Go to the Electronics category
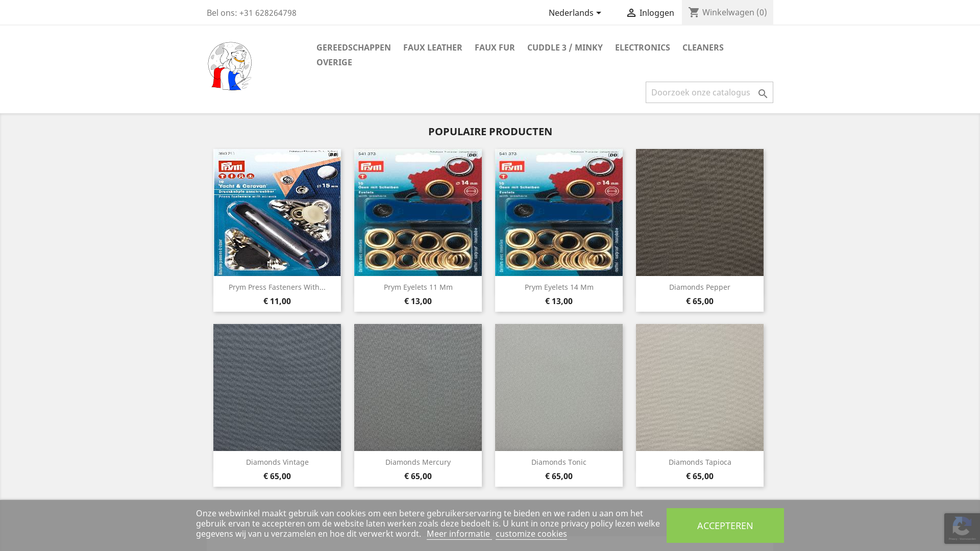This screenshot has width=980, height=551. 643,47
